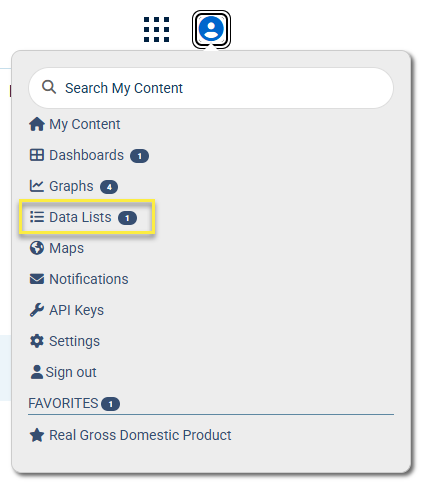Focus the Search My Content field
The width and height of the screenshot is (428, 490).
click(x=211, y=88)
